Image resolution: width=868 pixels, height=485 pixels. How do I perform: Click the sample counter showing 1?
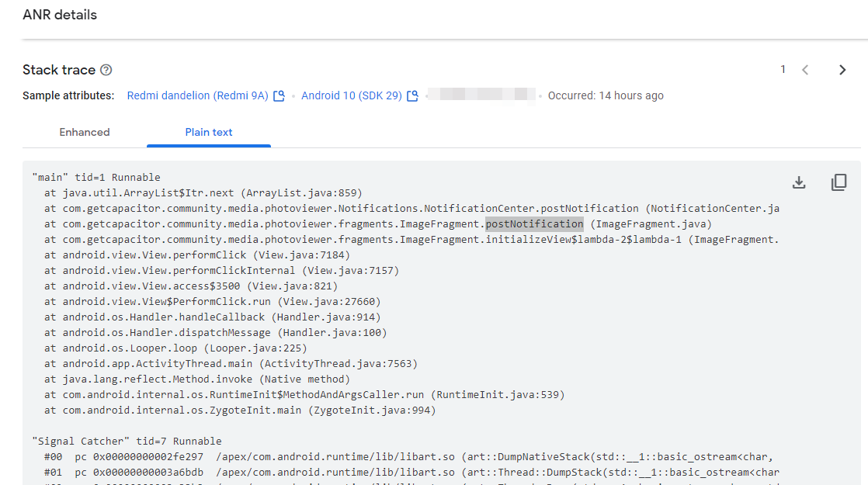click(783, 69)
